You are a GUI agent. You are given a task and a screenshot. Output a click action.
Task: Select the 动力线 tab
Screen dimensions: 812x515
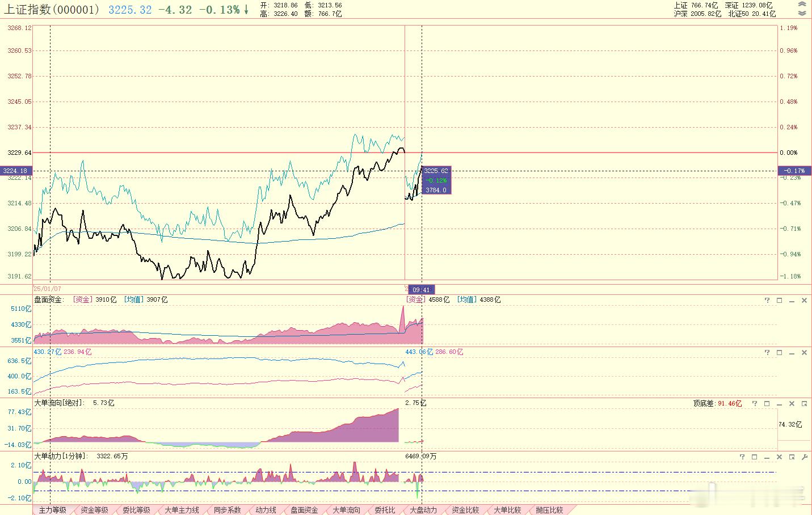[x=266, y=510]
